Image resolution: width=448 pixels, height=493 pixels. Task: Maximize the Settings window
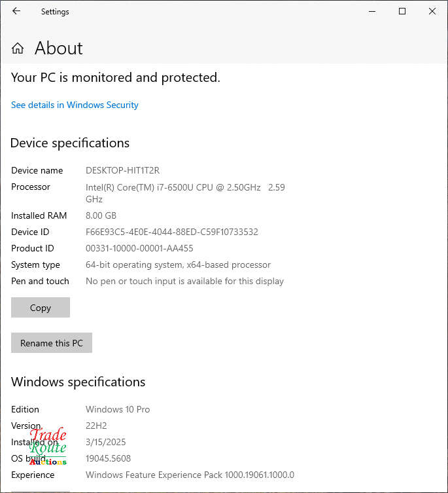pos(402,11)
